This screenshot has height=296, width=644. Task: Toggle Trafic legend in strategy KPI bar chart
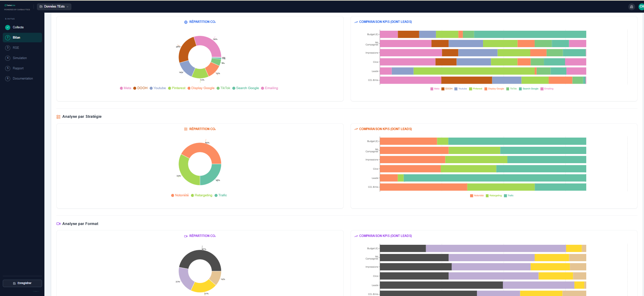[x=509, y=196]
